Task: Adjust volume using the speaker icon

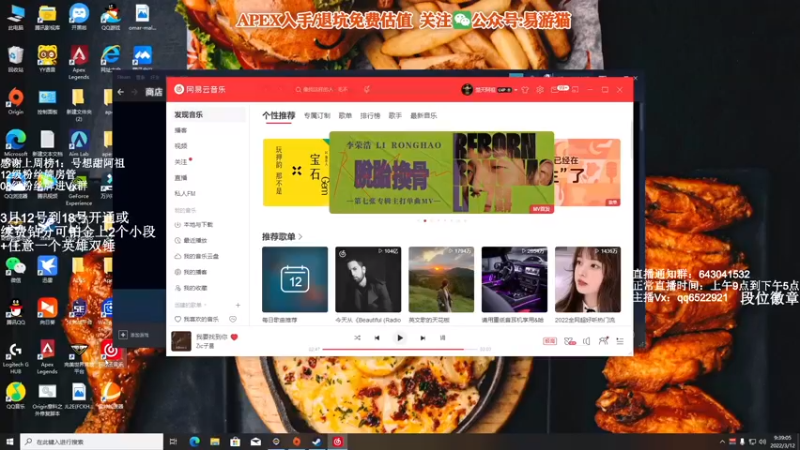Action: 587,341
